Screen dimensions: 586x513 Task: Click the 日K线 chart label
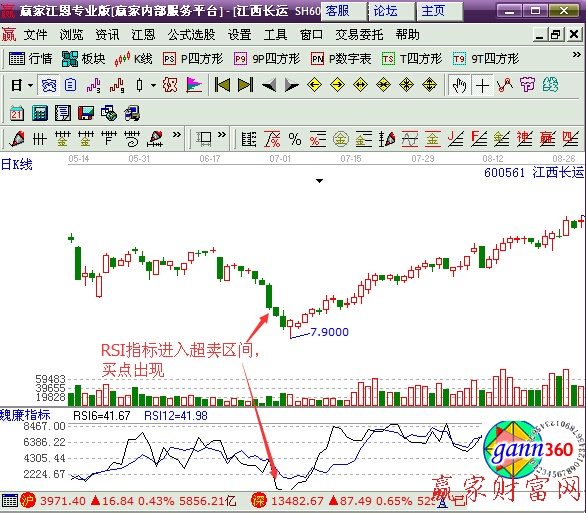click(x=17, y=164)
